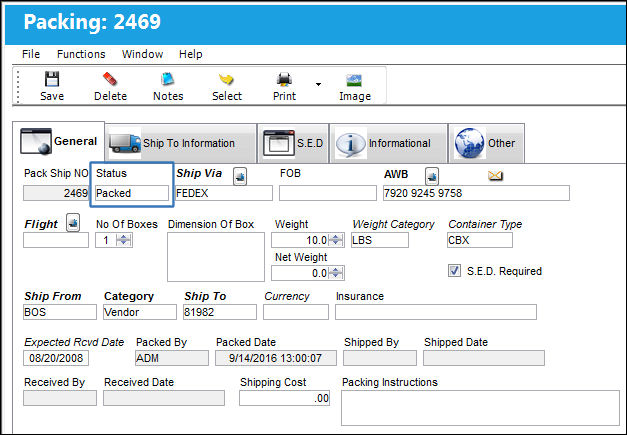
Task: Click the AWB number field
Action: point(476,193)
